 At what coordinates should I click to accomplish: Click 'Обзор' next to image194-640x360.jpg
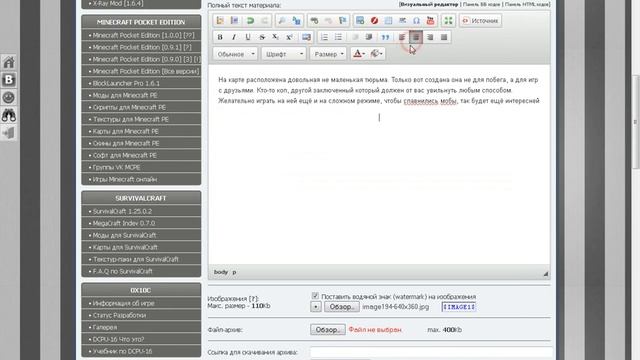click(x=342, y=307)
